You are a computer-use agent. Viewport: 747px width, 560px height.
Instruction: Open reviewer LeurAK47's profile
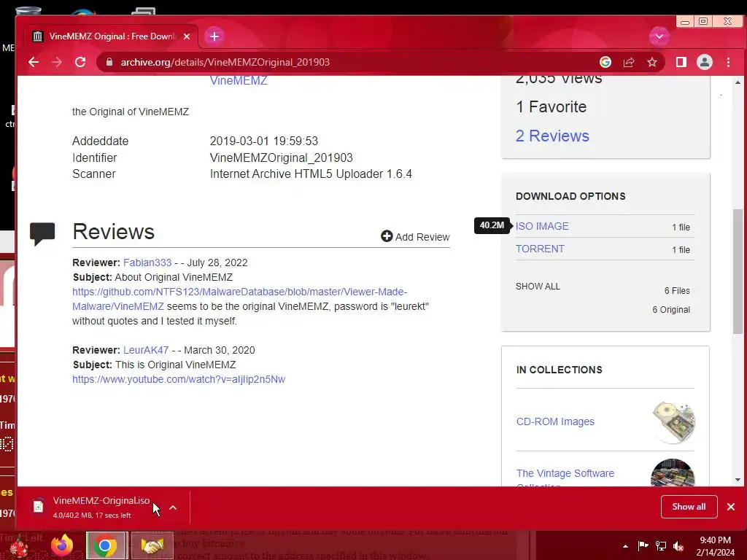[146, 351]
